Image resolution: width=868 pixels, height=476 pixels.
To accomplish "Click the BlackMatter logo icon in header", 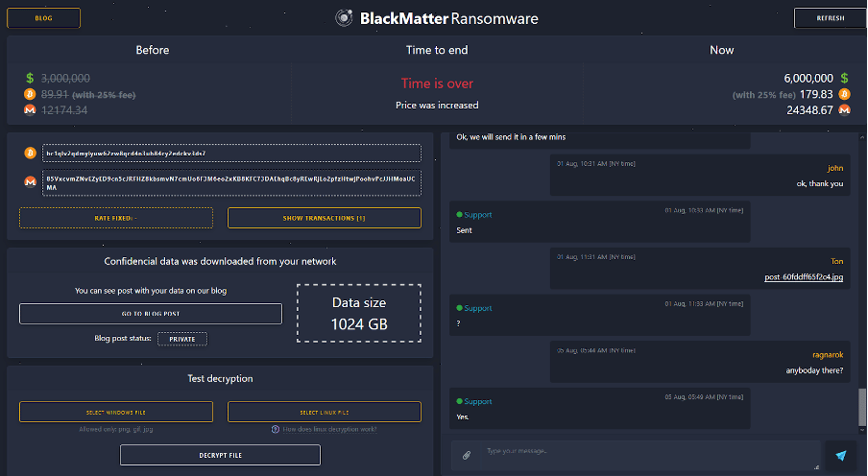I will [345, 18].
